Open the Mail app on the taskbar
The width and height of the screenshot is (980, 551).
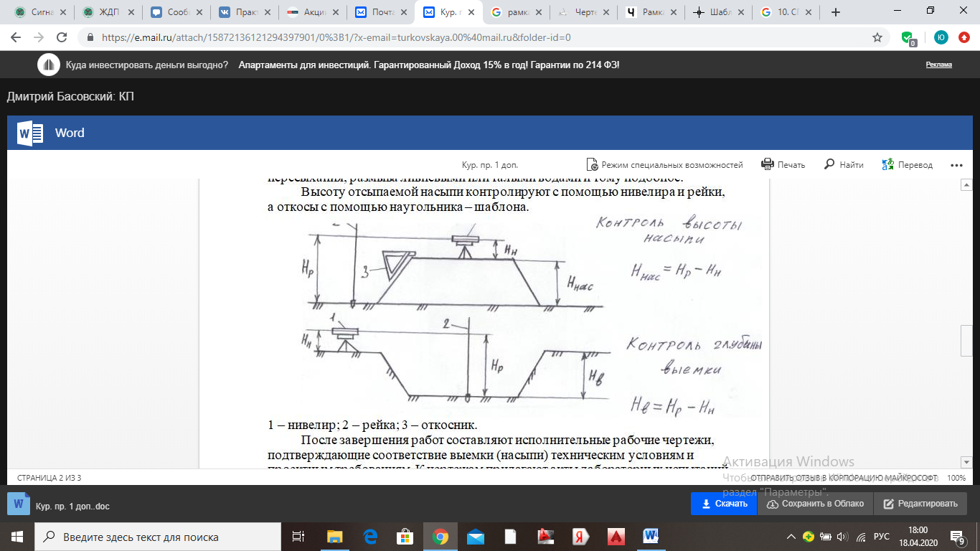tap(476, 537)
